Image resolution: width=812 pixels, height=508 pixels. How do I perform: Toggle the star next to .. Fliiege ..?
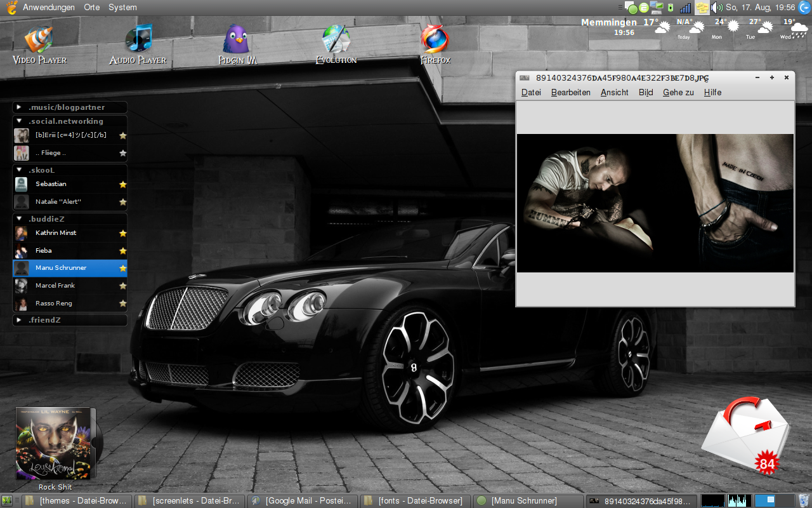click(x=123, y=154)
